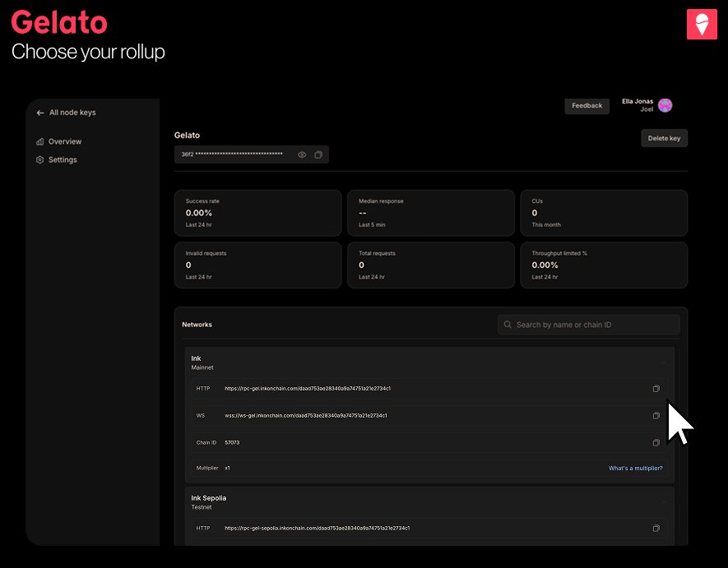Click the Ella Jonas user avatar

point(665,105)
